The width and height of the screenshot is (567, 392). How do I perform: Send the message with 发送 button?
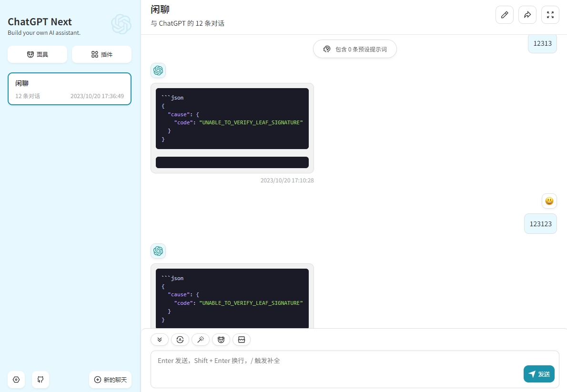539,374
